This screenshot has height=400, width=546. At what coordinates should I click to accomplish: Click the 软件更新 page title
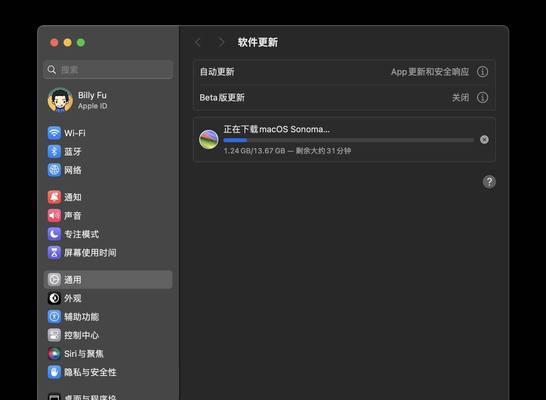click(x=258, y=42)
